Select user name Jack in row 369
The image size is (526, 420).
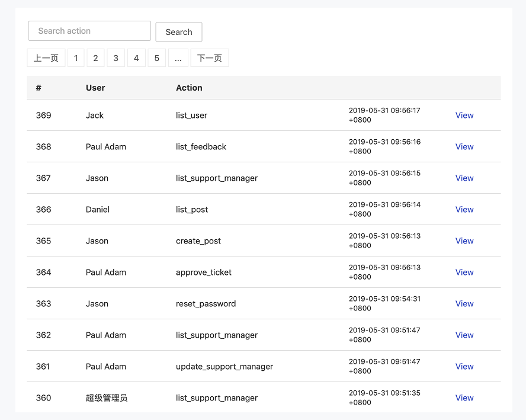[x=95, y=115]
